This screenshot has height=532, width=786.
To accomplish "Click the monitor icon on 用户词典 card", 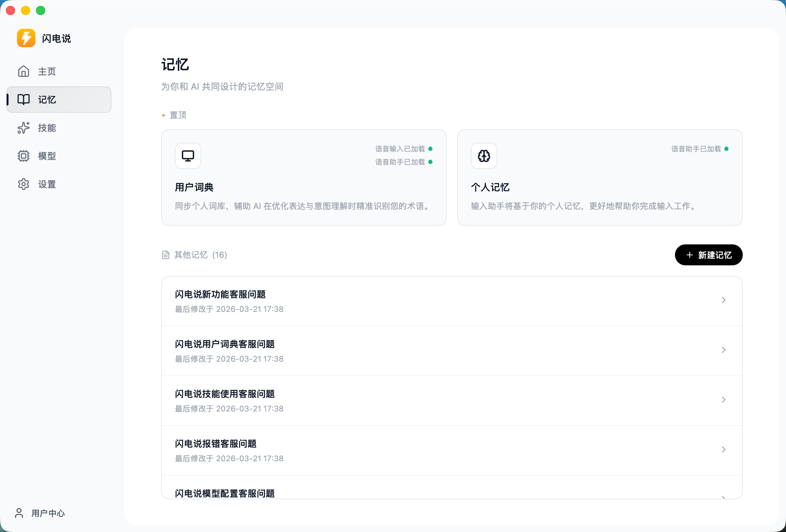I will (x=188, y=156).
